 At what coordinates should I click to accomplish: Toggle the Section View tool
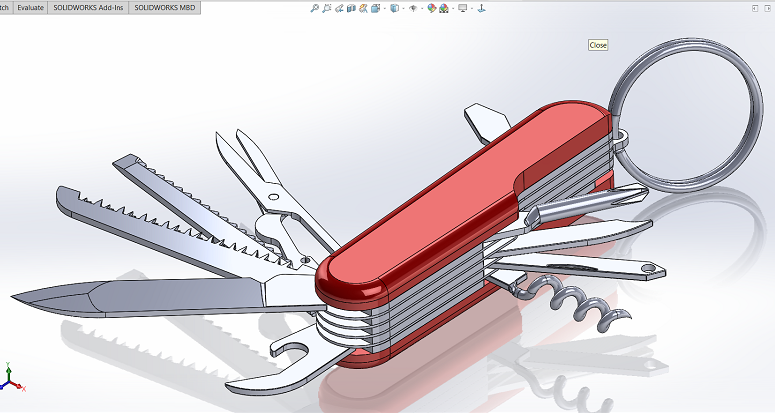[x=351, y=8]
